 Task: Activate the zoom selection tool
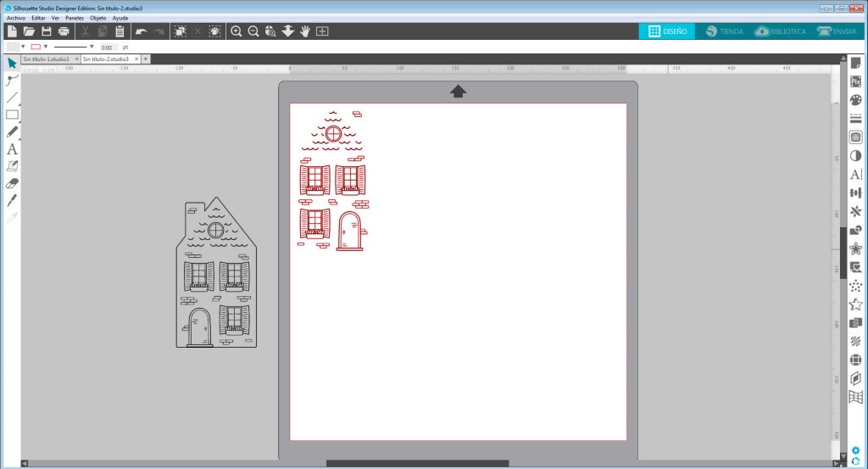270,31
